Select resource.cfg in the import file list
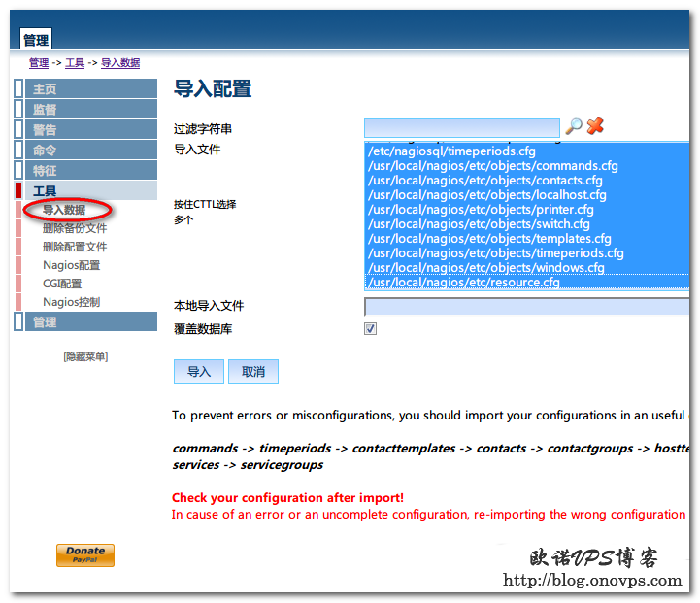Image resolution: width=700 pixels, height=603 pixels. (463, 283)
